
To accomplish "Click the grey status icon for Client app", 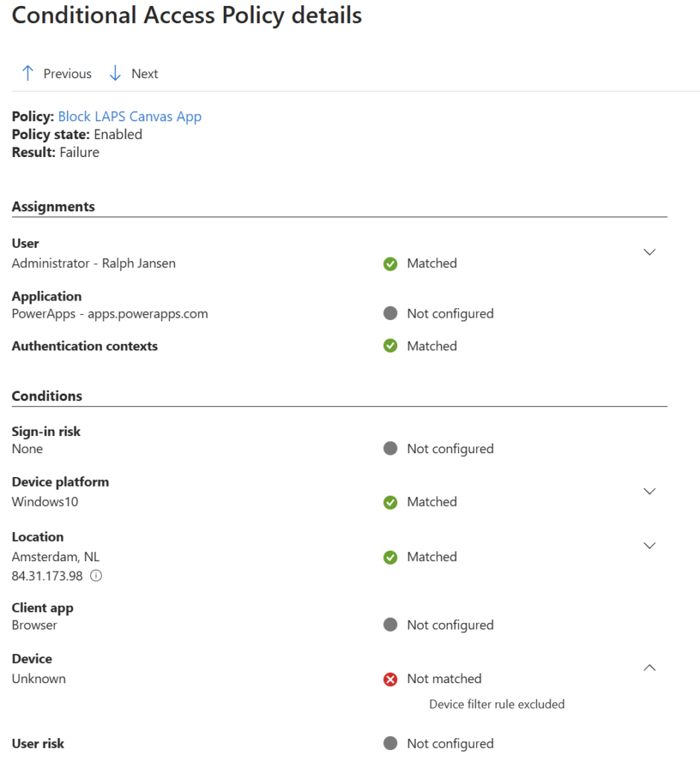I will point(391,625).
